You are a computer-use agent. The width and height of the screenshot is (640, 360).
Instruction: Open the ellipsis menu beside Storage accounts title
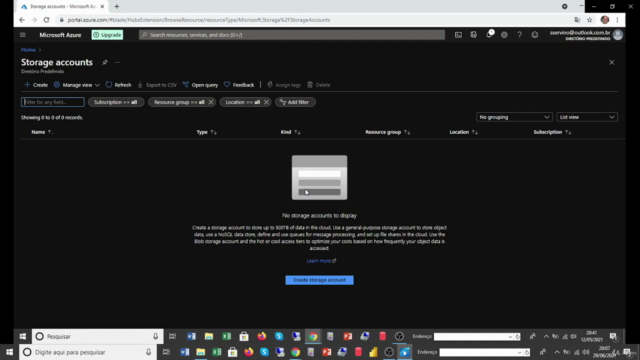pos(117,62)
